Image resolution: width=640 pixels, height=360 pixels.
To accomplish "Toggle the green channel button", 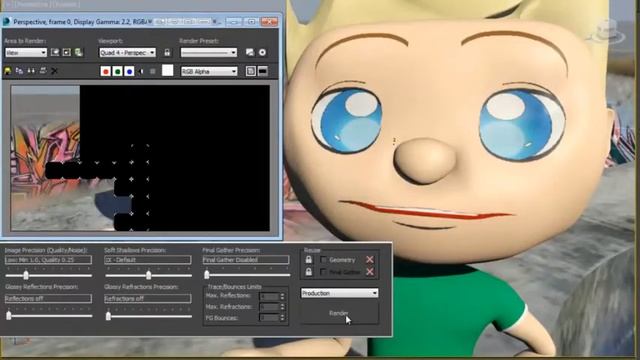I will pos(118,71).
